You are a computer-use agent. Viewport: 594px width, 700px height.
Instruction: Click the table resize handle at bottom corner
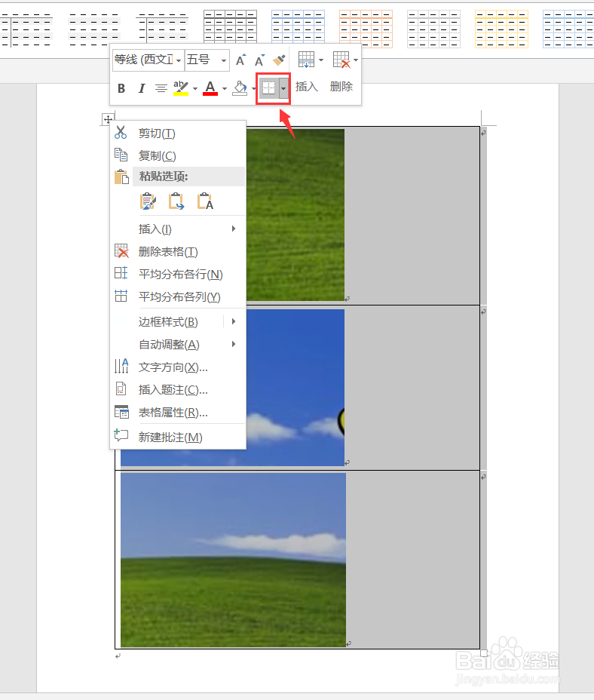pyautogui.click(x=484, y=653)
